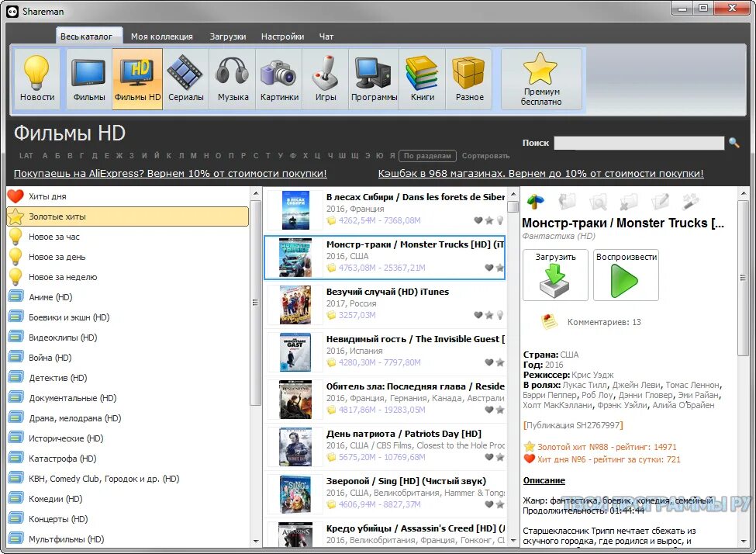Open the Загрузки tab
This screenshot has width=756, height=554.
click(227, 36)
